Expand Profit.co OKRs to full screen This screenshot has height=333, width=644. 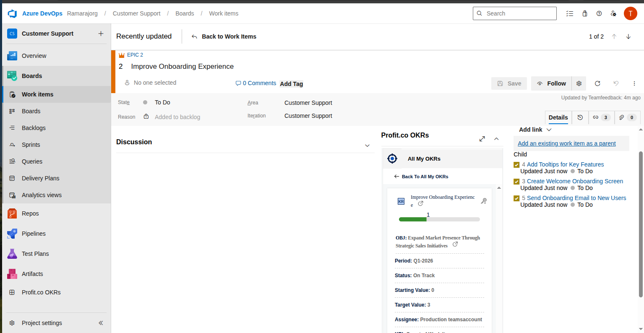pos(482,139)
